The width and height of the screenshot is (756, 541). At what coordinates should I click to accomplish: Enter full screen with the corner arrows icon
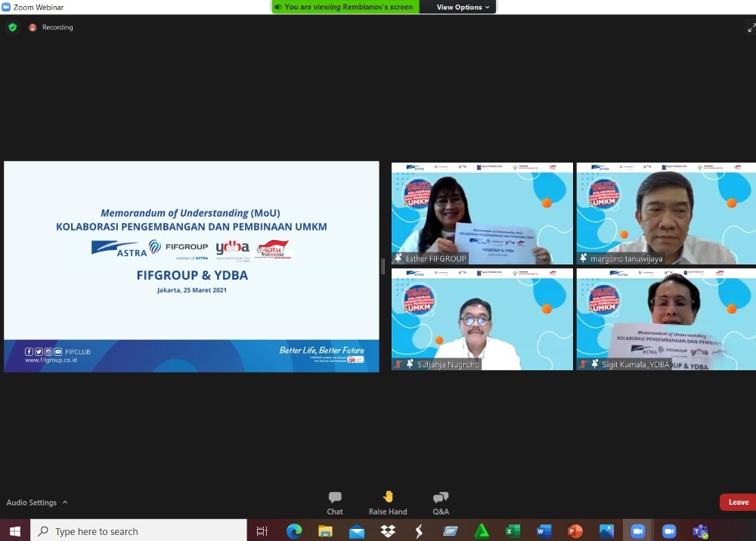click(x=751, y=28)
